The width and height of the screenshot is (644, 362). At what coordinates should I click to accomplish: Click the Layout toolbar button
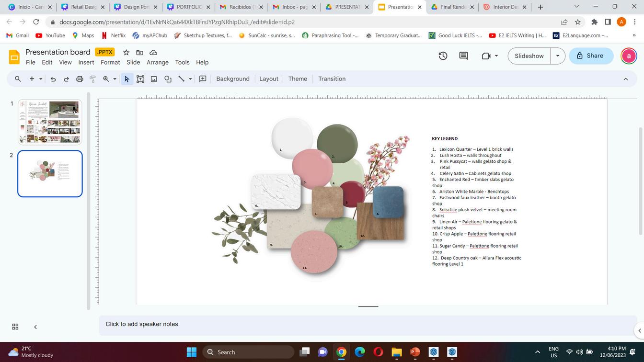[x=269, y=79]
